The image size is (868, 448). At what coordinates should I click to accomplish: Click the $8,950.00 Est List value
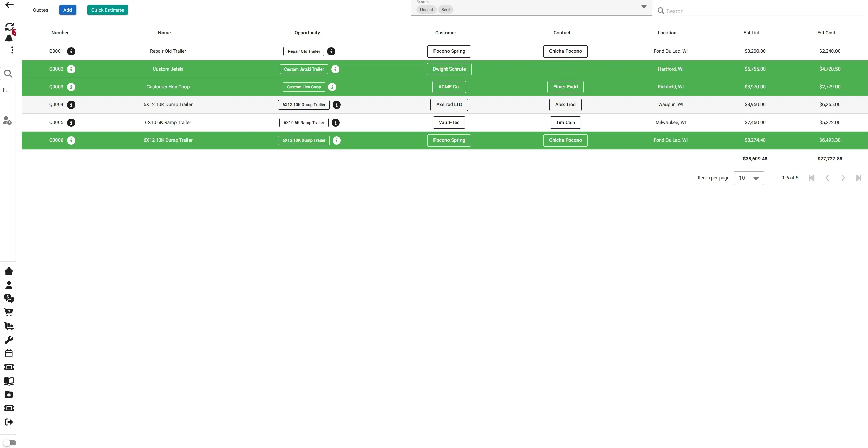pos(755,105)
